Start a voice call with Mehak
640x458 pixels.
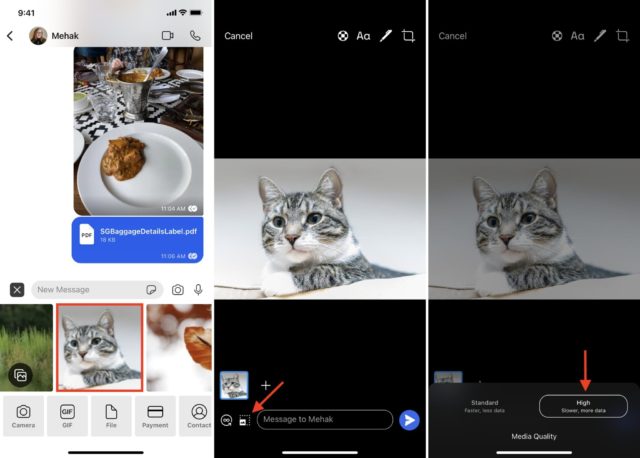click(x=195, y=36)
